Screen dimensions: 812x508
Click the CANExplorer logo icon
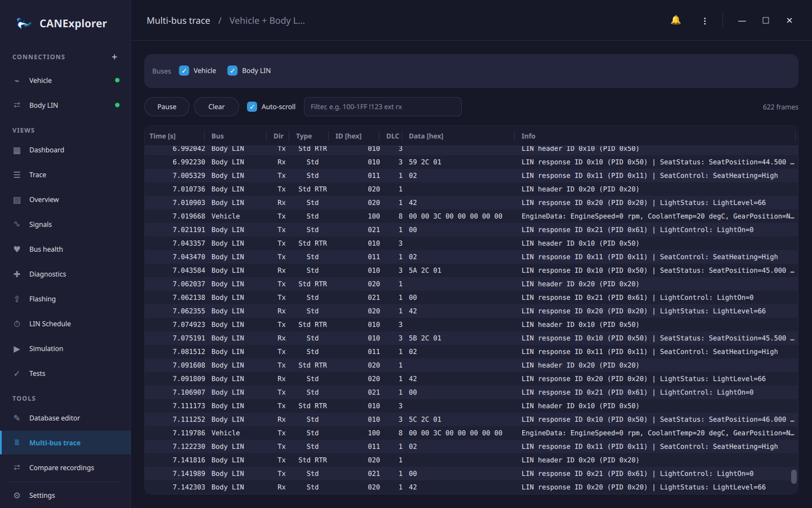(24, 23)
